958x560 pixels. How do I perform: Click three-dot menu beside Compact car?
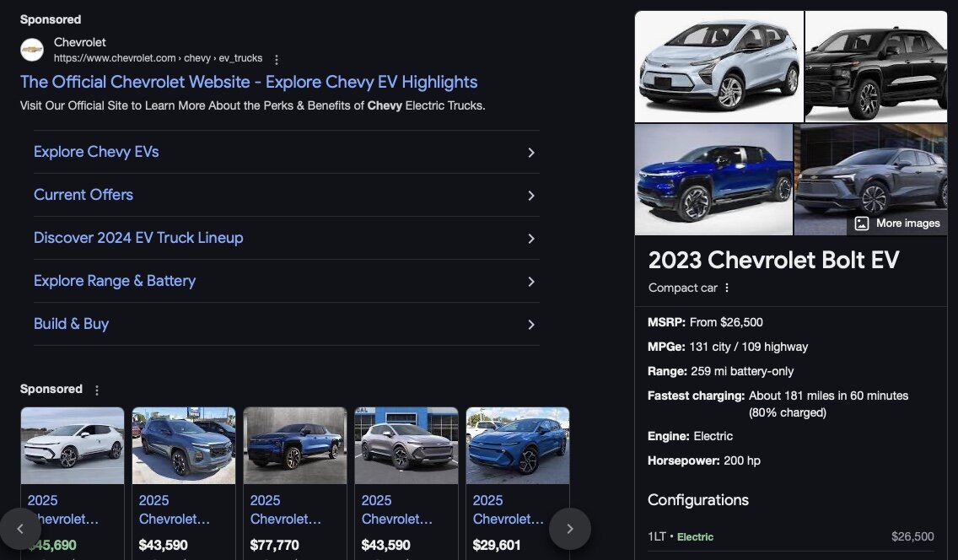tap(727, 288)
